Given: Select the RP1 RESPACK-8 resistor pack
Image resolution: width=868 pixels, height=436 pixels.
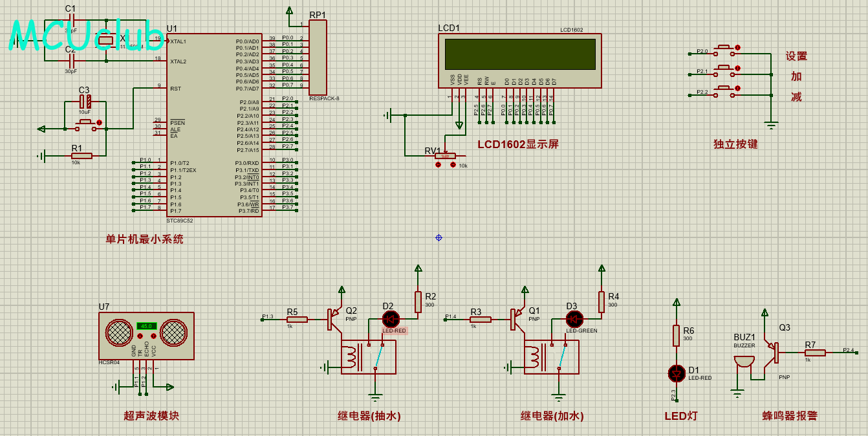Looking at the screenshot, I should (318, 57).
